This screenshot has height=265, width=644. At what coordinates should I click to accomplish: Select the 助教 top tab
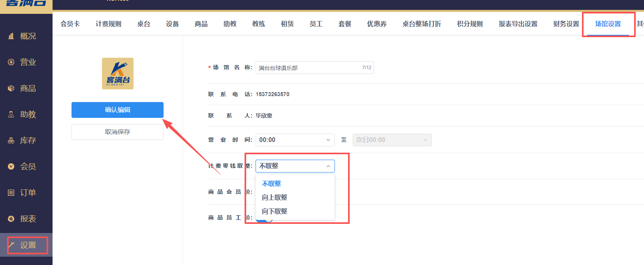pos(230,24)
